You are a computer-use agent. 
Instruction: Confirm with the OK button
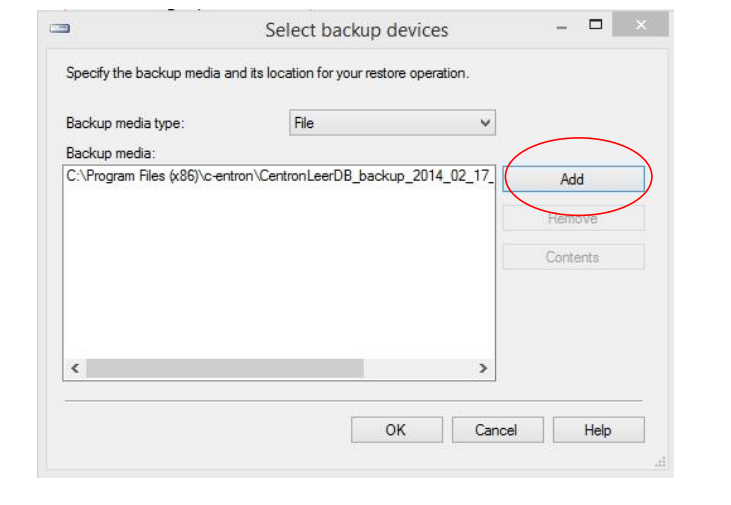point(396,430)
